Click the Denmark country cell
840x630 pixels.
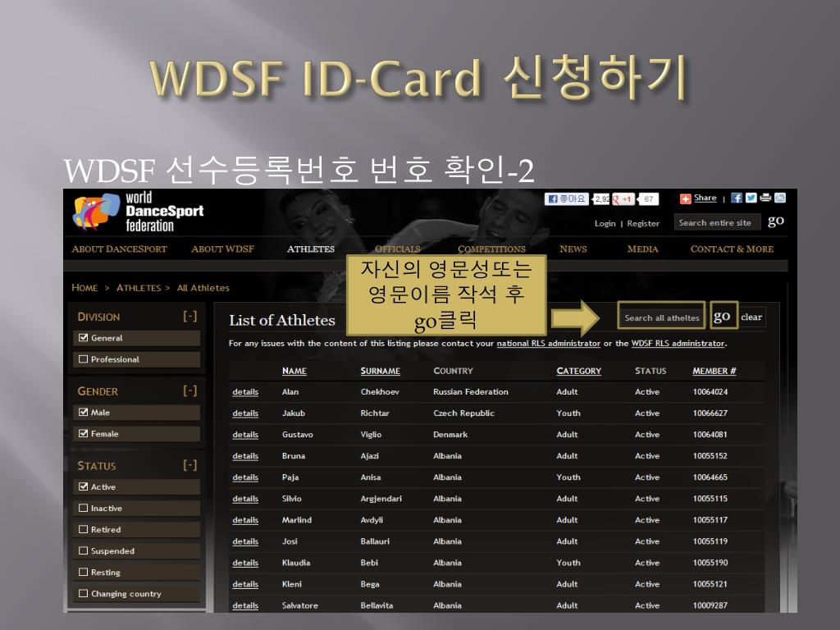[x=450, y=435]
